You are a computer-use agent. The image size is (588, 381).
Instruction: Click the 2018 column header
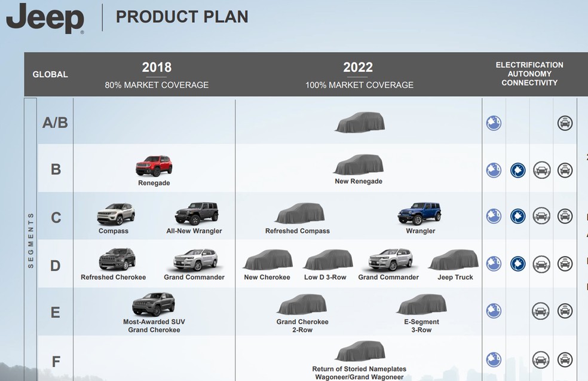(x=157, y=67)
